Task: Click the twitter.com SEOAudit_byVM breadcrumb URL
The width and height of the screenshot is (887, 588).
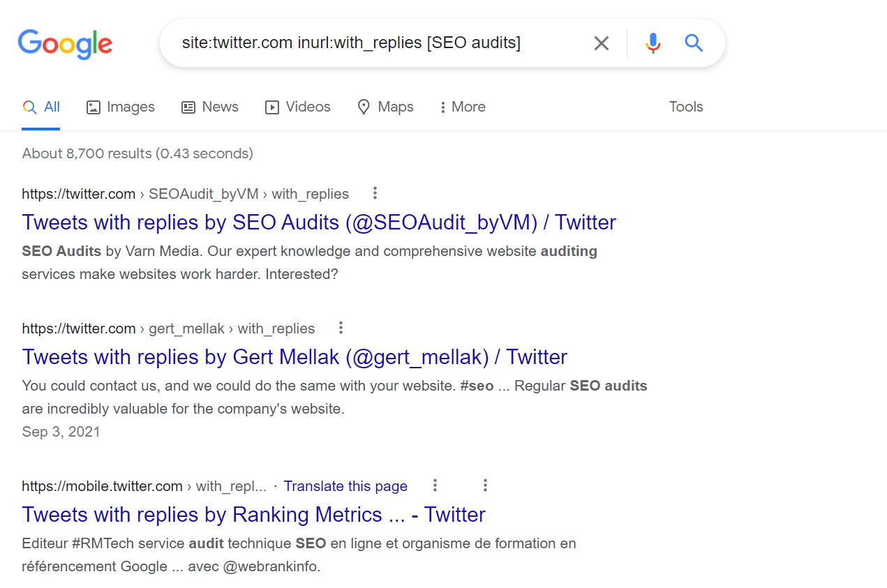Action: pos(185,194)
